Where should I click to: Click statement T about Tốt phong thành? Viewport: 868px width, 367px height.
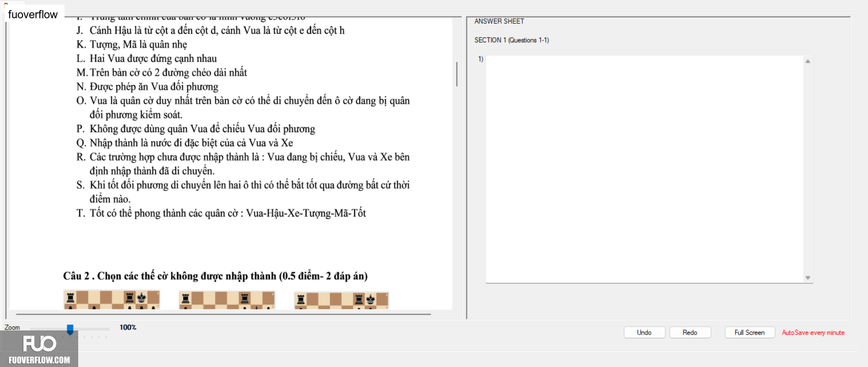[221, 213]
